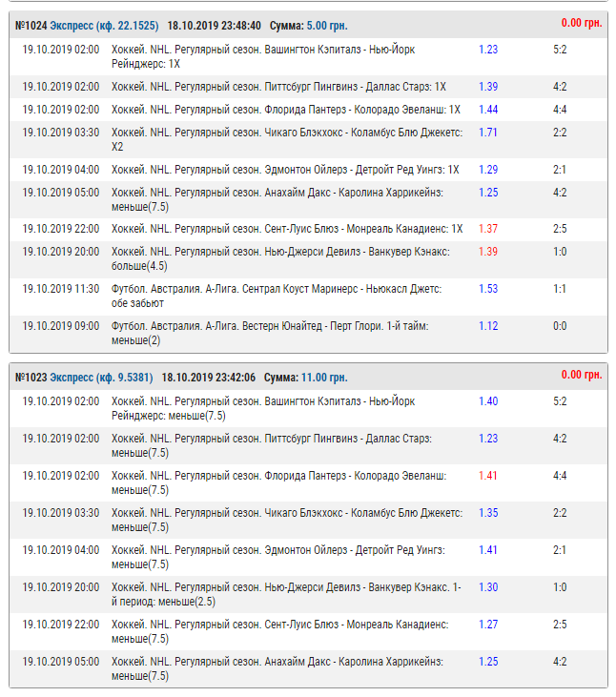Click score 4:4 in Флорида 1X row

click(560, 110)
